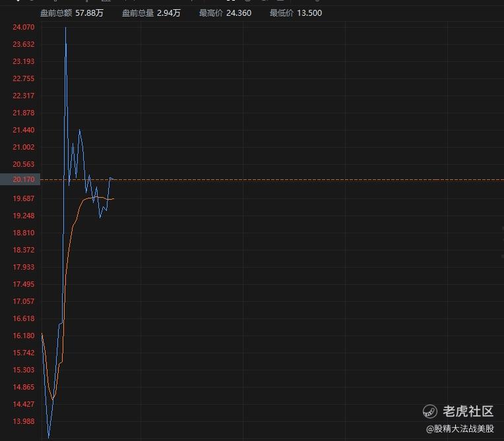Click the highlighted 20.170 current price label
Screen dimensions: 504x441
[20, 179]
